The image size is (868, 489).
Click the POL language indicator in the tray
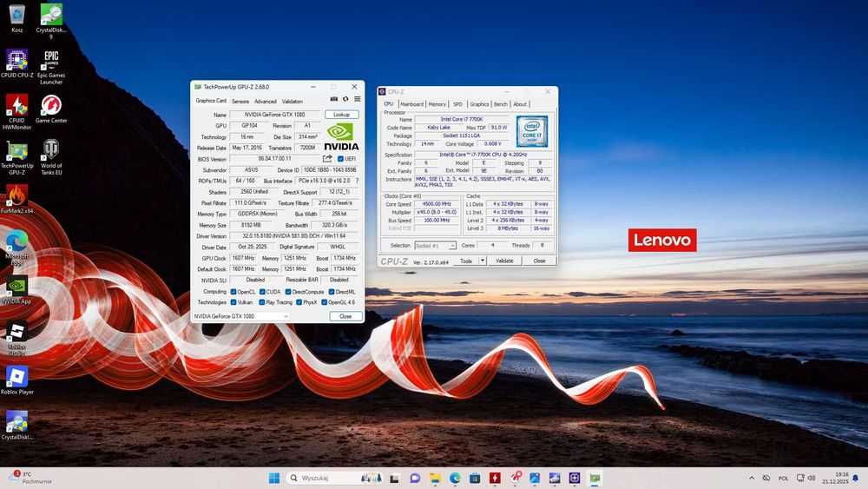click(x=783, y=478)
